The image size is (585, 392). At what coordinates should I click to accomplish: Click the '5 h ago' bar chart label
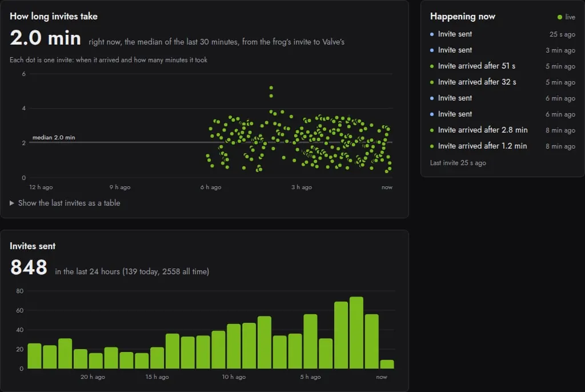coord(310,377)
